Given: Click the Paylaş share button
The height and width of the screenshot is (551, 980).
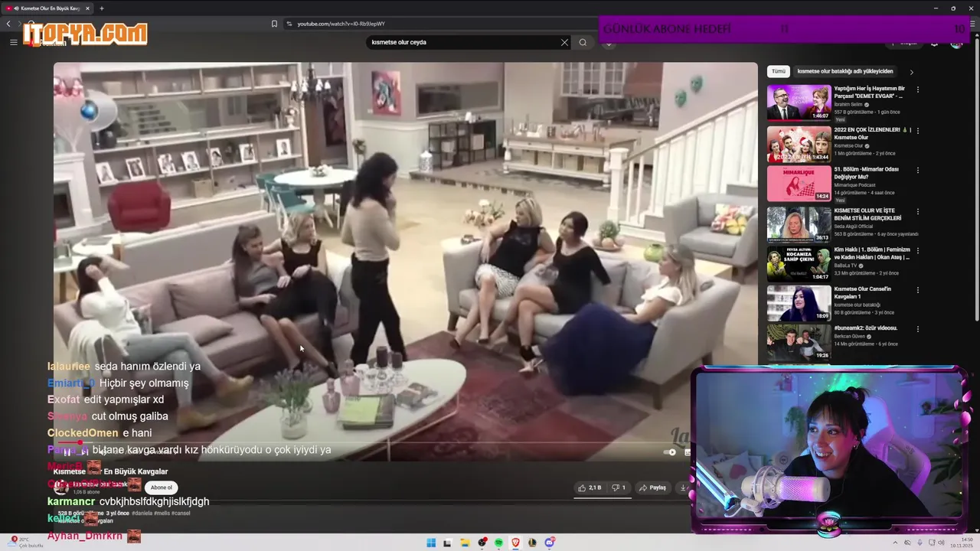Looking at the screenshot, I should [x=652, y=487].
